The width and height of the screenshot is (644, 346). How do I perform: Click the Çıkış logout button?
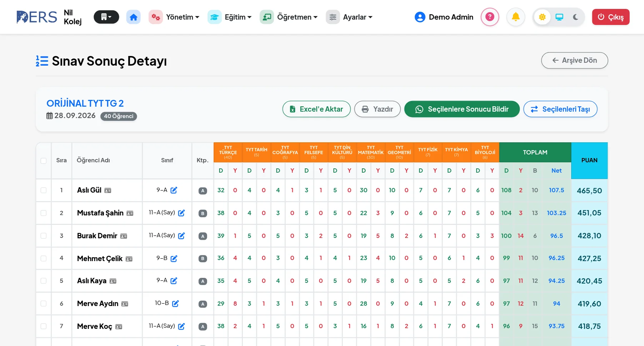[x=611, y=17]
